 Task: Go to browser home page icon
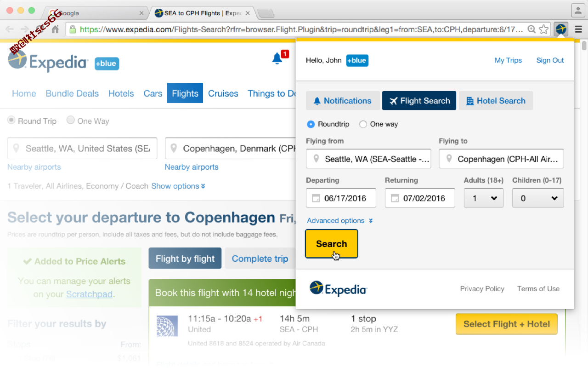coord(55,29)
